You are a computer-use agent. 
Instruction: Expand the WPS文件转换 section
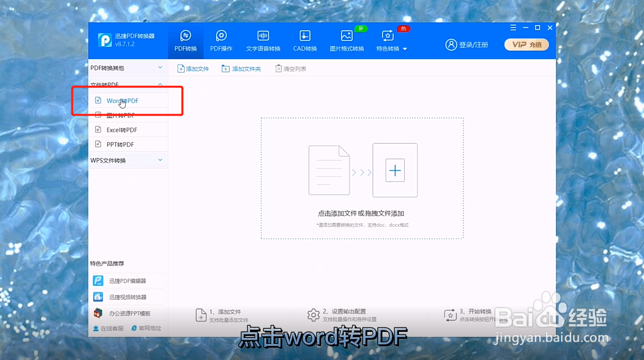click(128, 160)
